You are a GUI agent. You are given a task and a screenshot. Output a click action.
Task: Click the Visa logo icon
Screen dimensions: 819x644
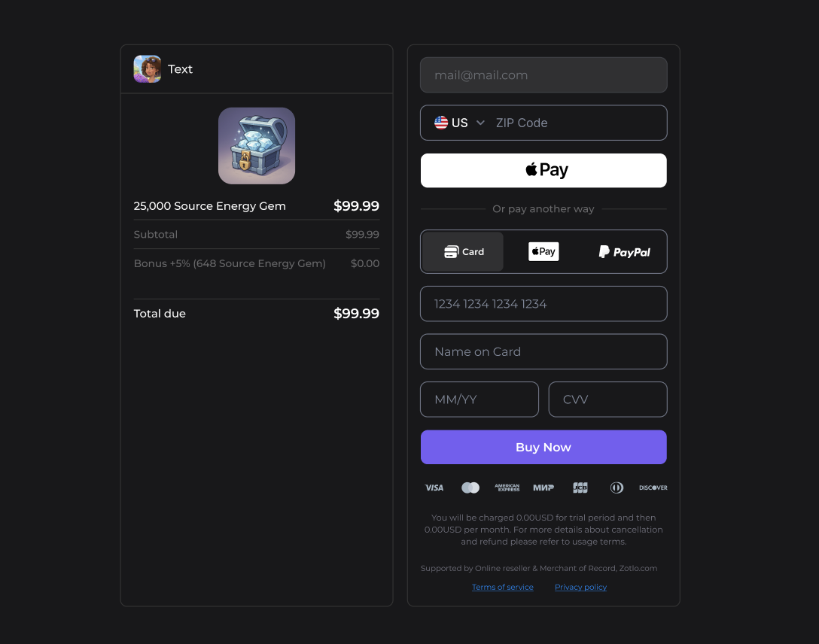click(434, 488)
